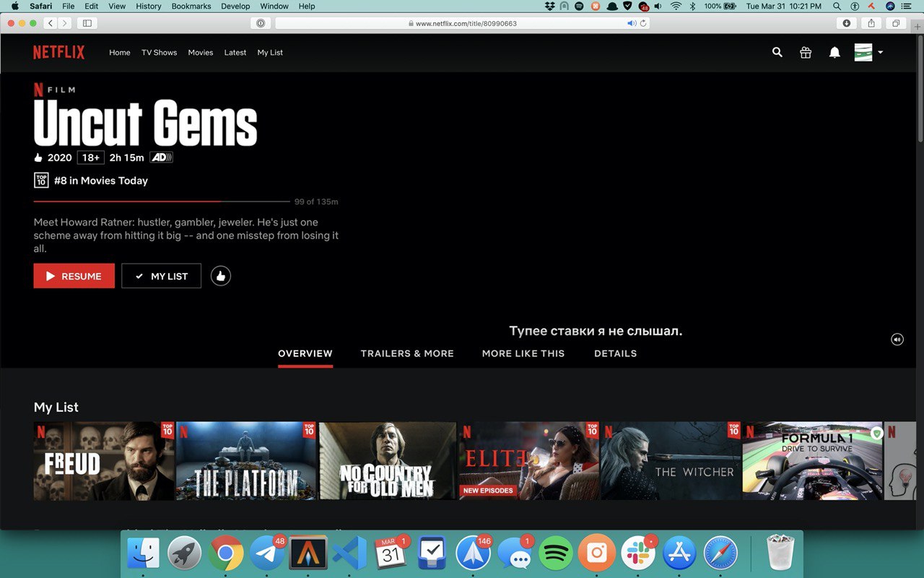
Task: Open Slack from the Dock
Action: click(638, 554)
